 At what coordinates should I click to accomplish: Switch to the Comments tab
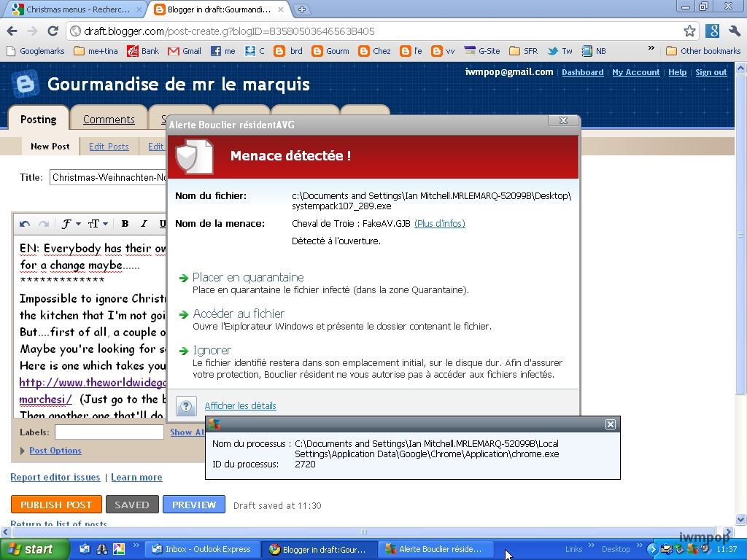pos(109,119)
